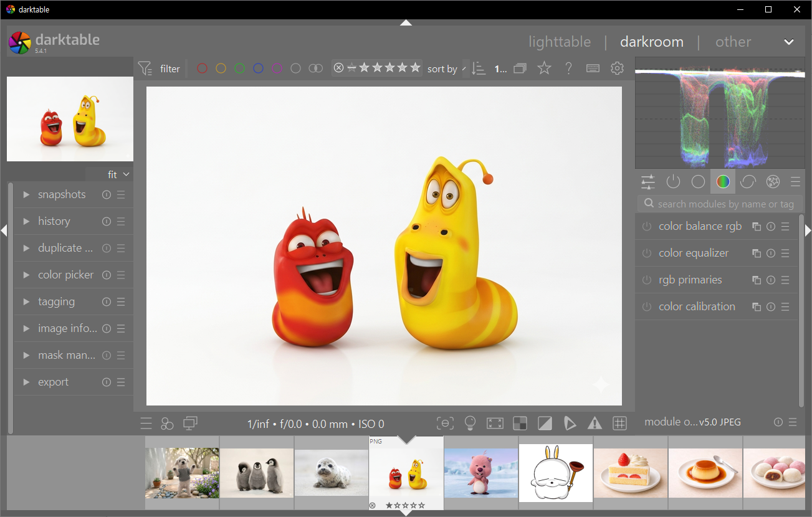Open preferences gear icon
The height and width of the screenshot is (517, 812).
click(617, 69)
